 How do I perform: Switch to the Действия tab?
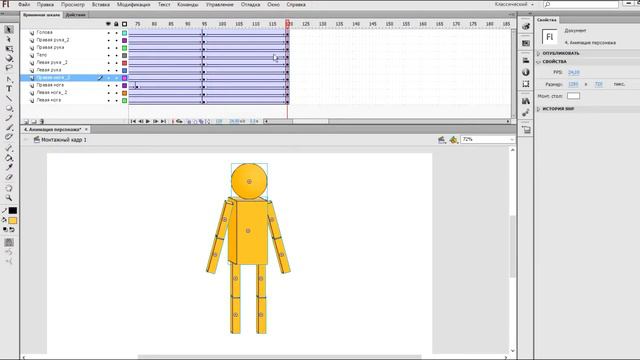tap(76, 15)
